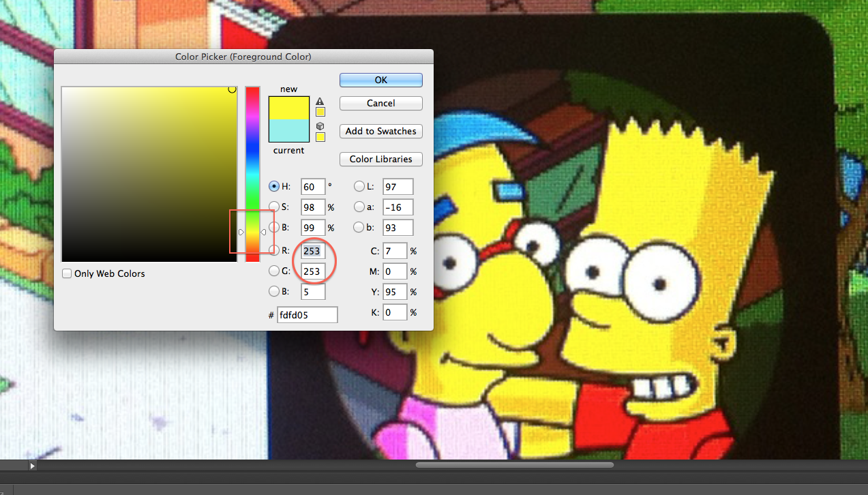
Task: Click the hue field showing 60
Action: [x=313, y=186]
